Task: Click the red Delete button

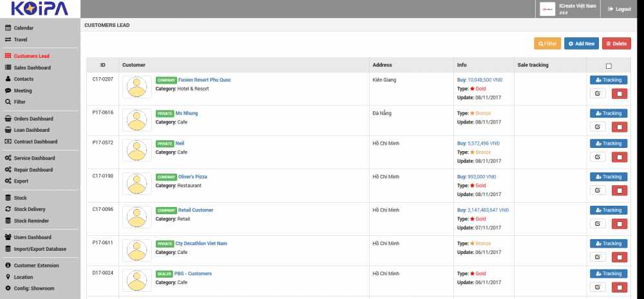Action: pos(616,44)
